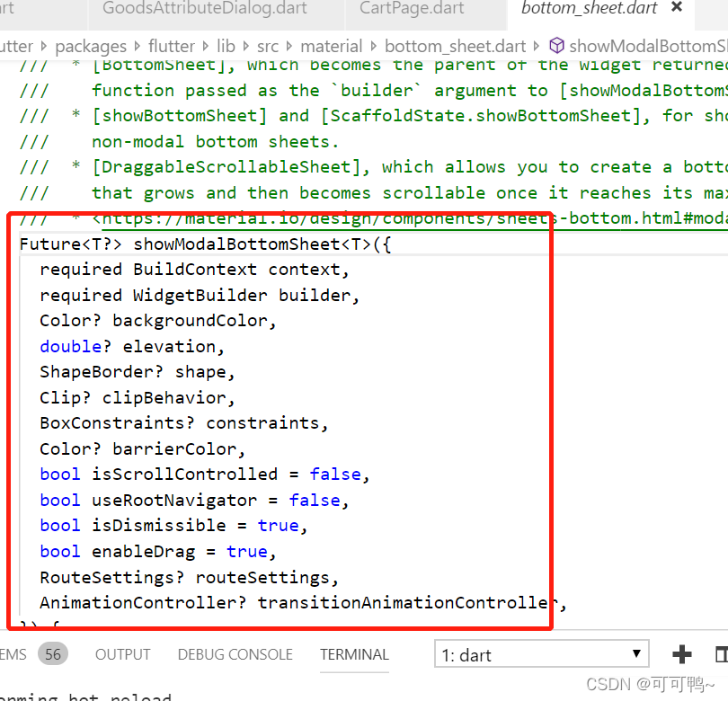Click 'Color? backgroundColor' parameter

click(x=158, y=321)
